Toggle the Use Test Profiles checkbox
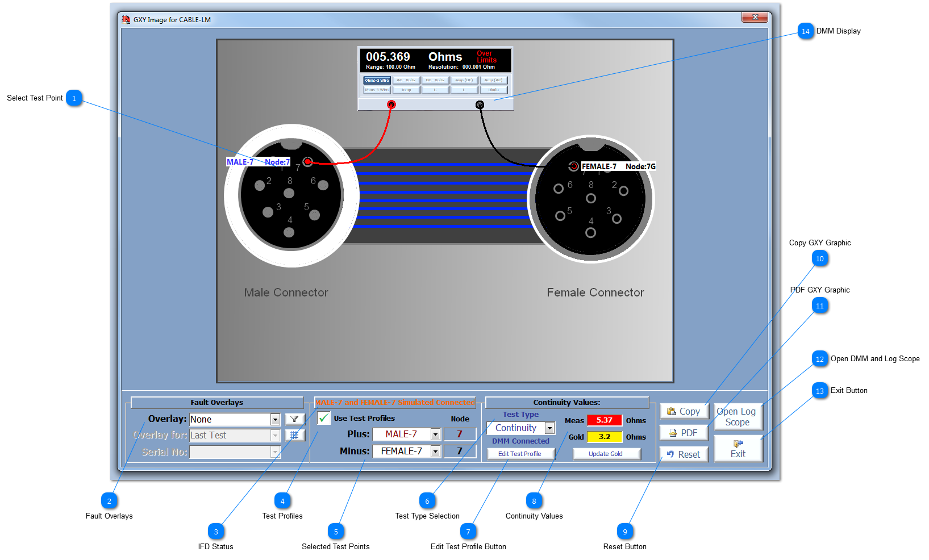The width and height of the screenshot is (929, 560). [x=324, y=418]
